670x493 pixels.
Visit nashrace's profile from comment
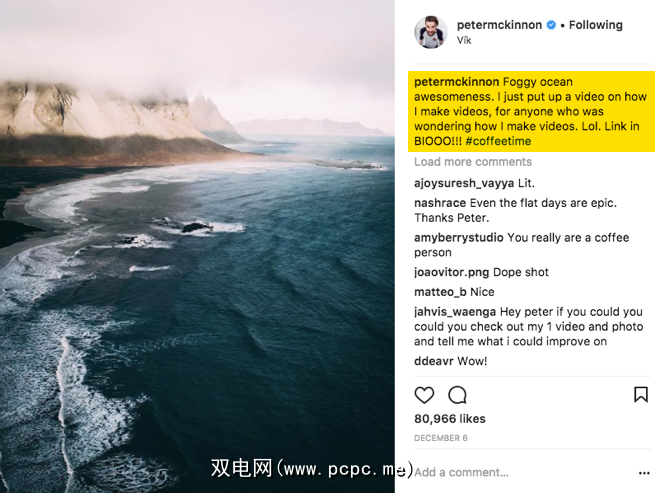(x=440, y=203)
